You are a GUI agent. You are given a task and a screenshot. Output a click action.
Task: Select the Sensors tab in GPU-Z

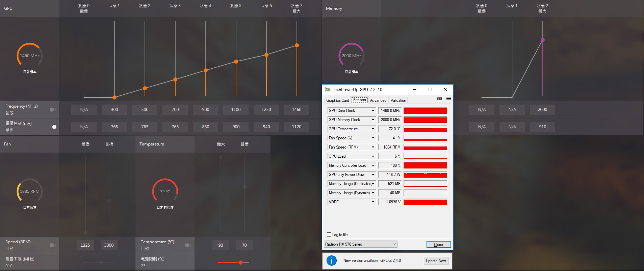359,100
